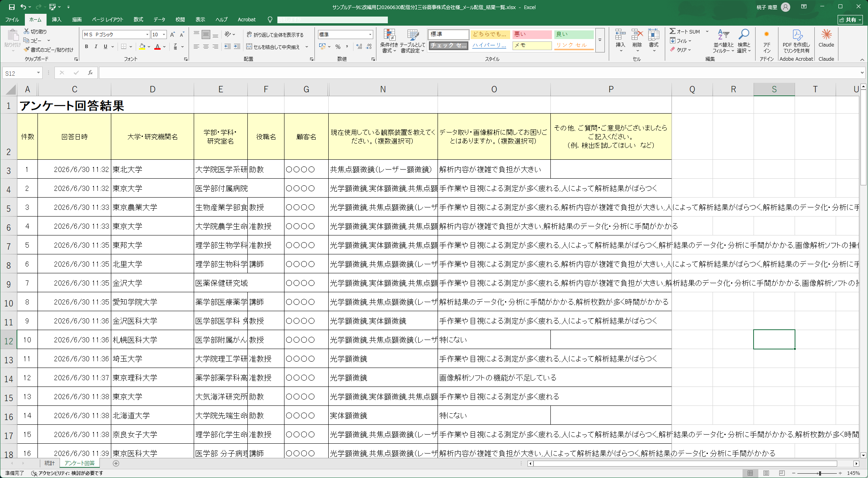
Task: Click the Undo arrow icon
Action: (23, 7)
